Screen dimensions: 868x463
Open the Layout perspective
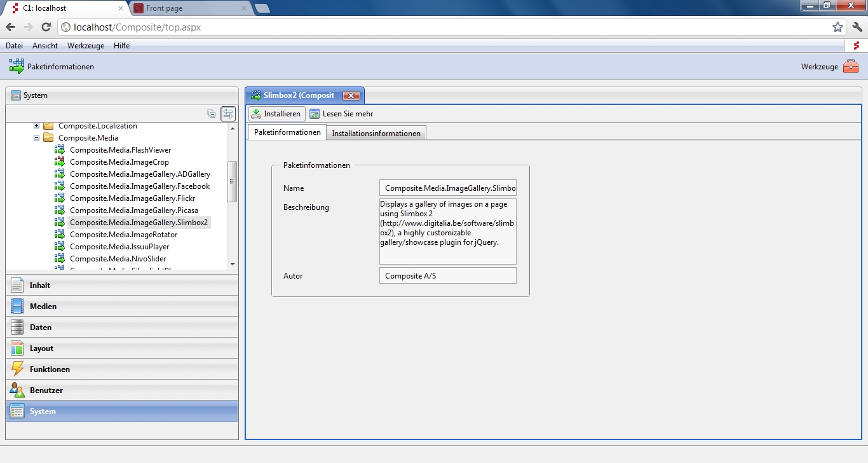41,349
